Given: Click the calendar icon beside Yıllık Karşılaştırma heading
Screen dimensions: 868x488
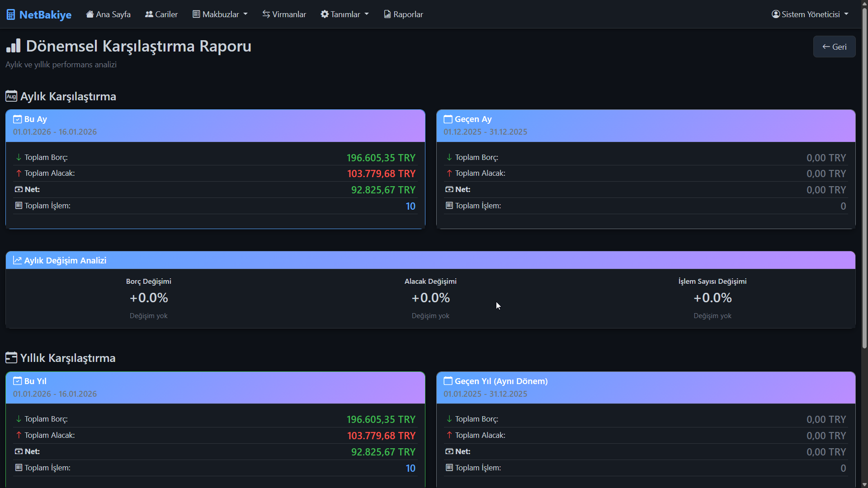Looking at the screenshot, I should 11,358.
